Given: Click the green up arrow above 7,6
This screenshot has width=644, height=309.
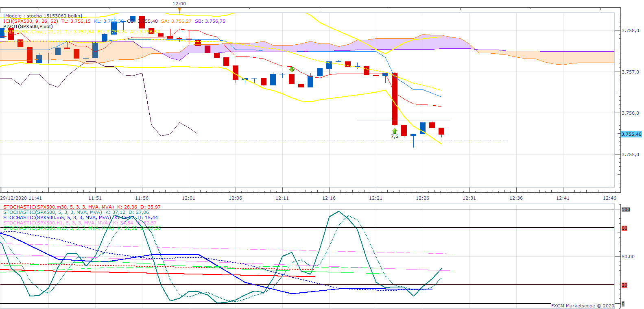Looking at the screenshot, I should (395, 131).
